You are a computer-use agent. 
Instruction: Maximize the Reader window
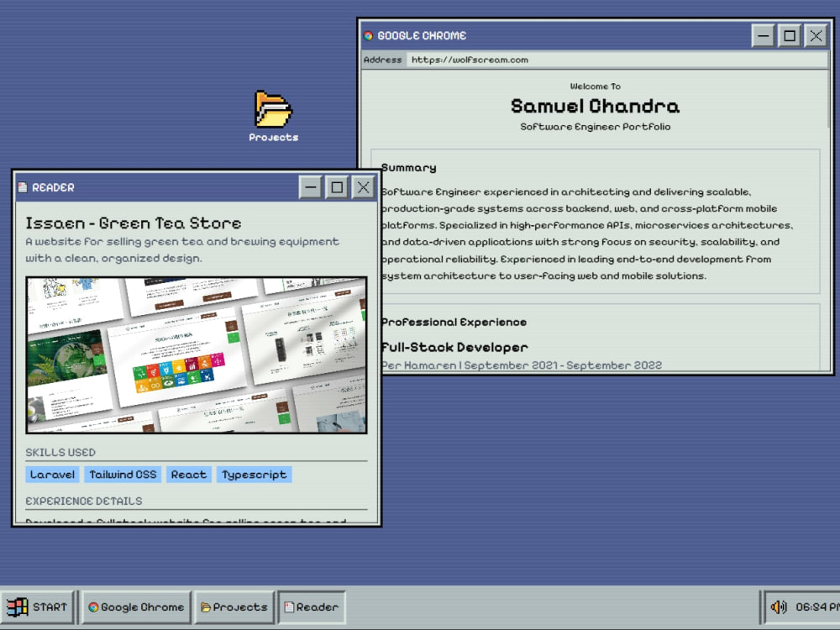coord(337,187)
